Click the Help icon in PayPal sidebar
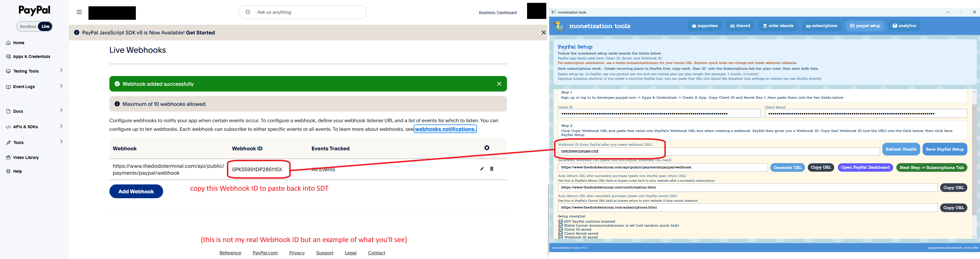 tap(8, 171)
